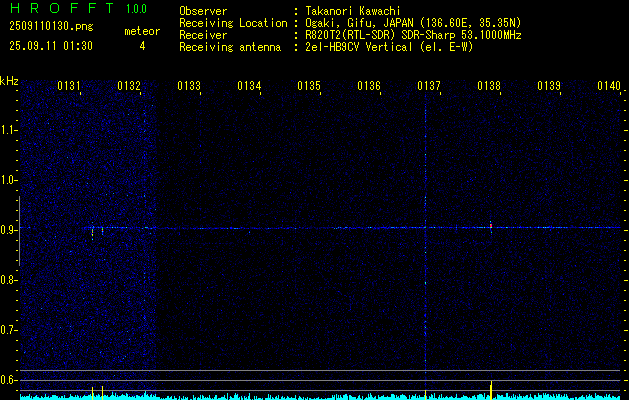Click time marker 0135
Image resolution: width=629 pixels, height=400 pixels.
click(309, 86)
